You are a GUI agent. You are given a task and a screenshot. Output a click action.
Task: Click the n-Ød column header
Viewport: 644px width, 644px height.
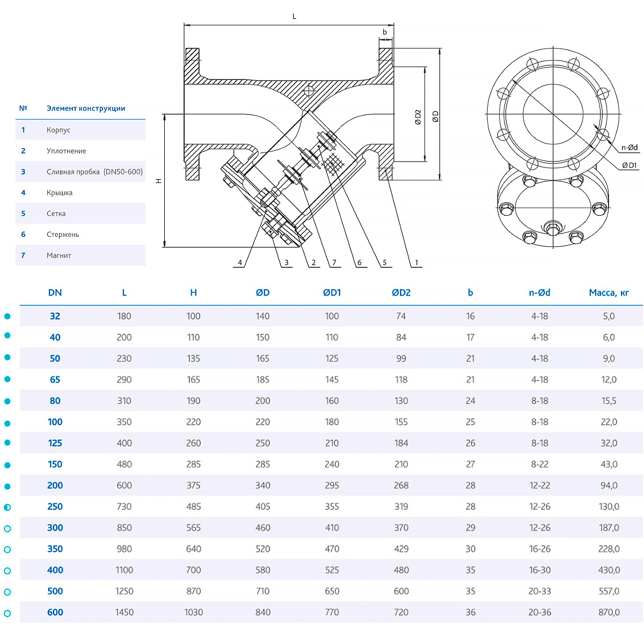(539, 292)
